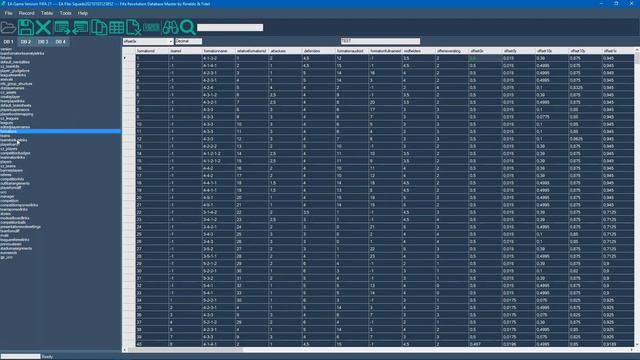The height and width of the screenshot is (360, 640).
Task: Open a database file with folder icon
Action: (x=8, y=27)
